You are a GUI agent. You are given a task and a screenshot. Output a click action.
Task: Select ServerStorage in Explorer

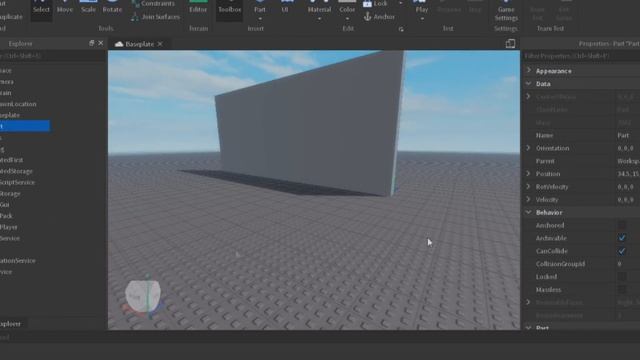(x=10, y=193)
